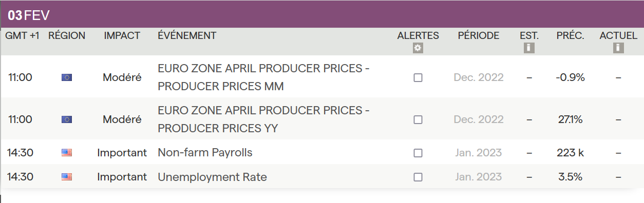This screenshot has height=203, width=644.
Task: Click US flag on Unemployment Rate row
Action: tap(67, 177)
